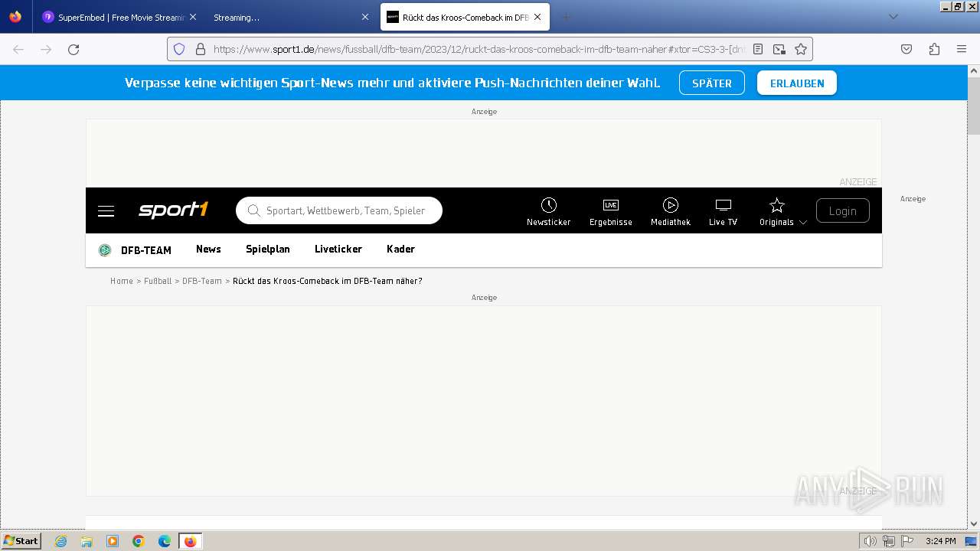This screenshot has width=980, height=551.
Task: Open Live TV
Action: (x=723, y=211)
